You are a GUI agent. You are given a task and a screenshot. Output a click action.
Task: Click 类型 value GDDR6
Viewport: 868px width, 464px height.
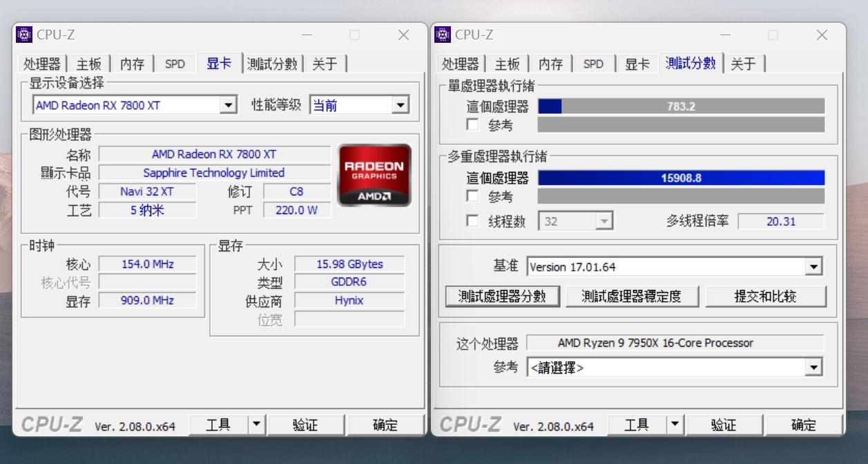349,282
